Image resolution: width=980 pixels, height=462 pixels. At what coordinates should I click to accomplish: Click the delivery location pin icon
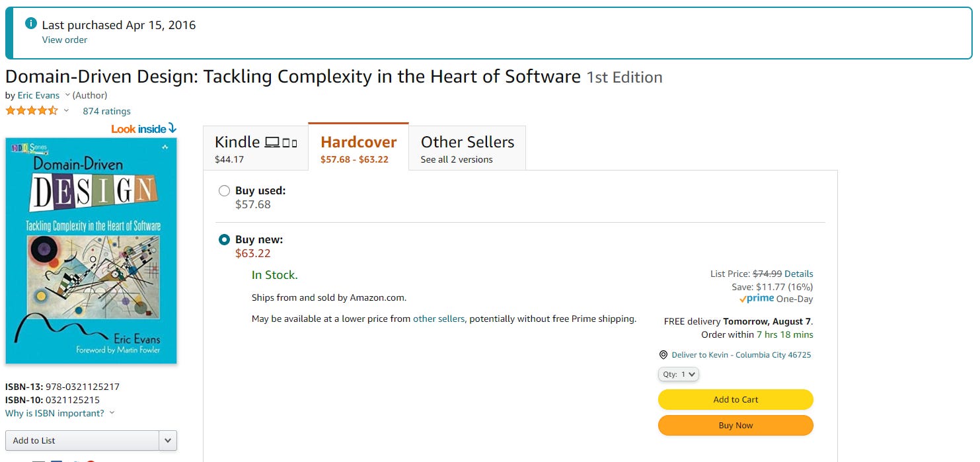[x=663, y=355]
